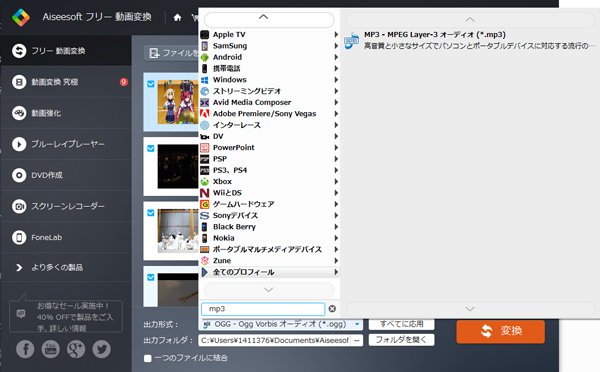Uncheck the second dark video checkbox
This screenshot has height=372, width=600.
point(151,148)
